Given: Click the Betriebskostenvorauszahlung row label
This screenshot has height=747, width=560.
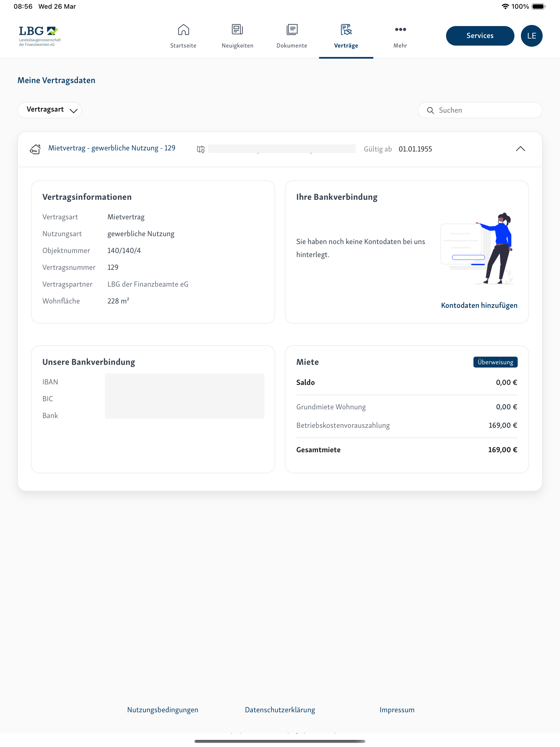Looking at the screenshot, I should 343,426.
